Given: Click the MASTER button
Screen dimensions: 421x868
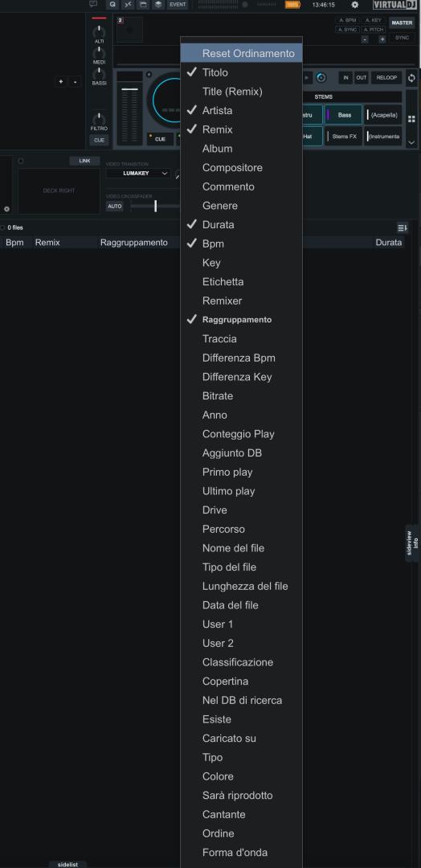Looking at the screenshot, I should point(403,23).
